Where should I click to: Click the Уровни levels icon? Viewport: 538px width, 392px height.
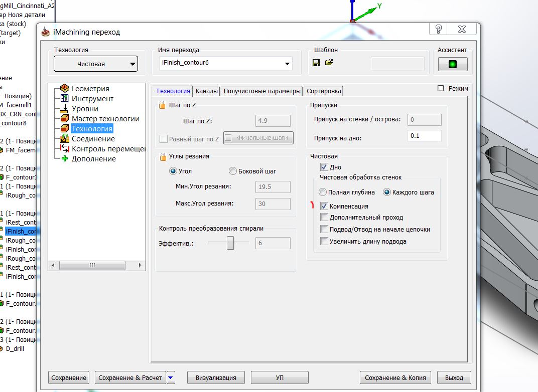[x=65, y=109]
